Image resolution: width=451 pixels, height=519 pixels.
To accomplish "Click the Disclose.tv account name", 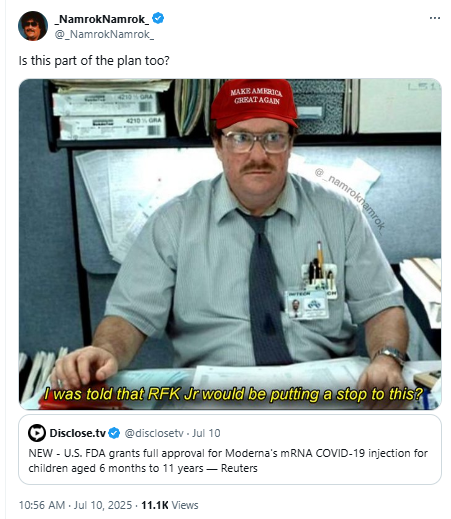I will point(78,433).
